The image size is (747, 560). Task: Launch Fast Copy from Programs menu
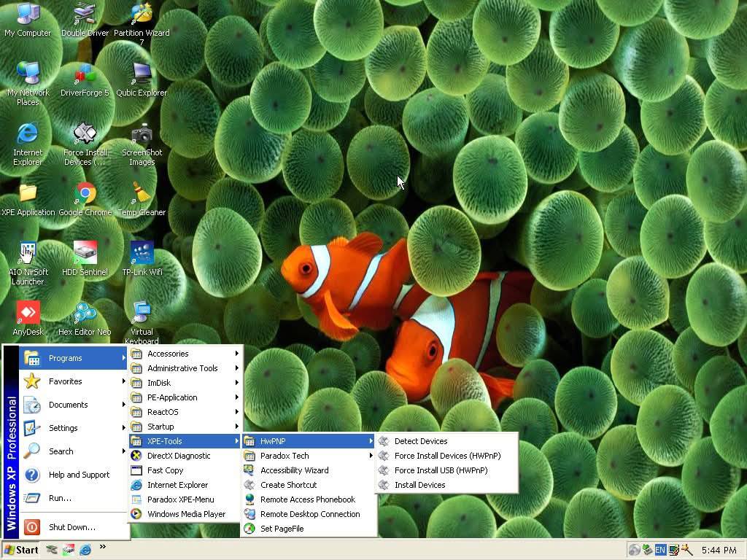tap(185, 470)
